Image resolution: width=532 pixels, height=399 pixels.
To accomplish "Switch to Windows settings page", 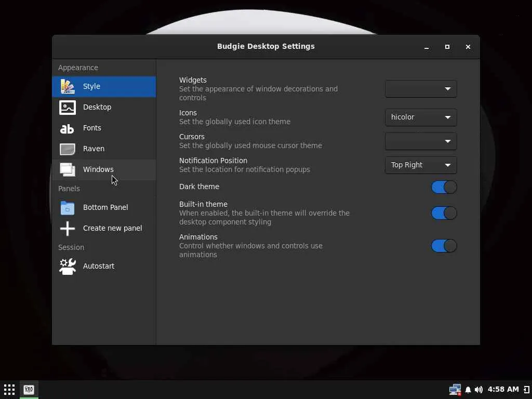I will point(104,170).
